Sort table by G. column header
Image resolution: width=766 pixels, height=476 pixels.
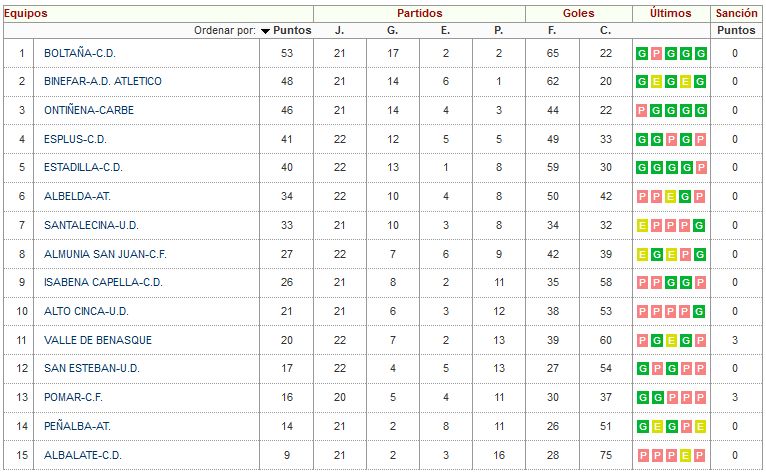coord(392,30)
